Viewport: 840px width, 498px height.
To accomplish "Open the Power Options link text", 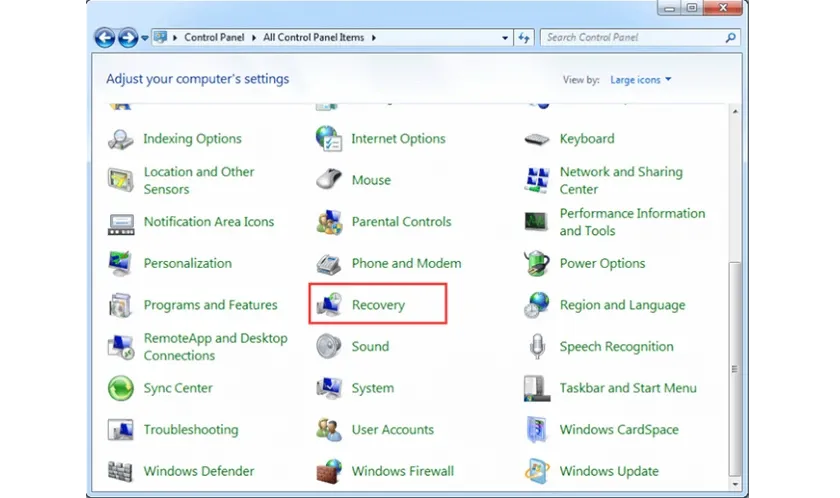I will click(x=602, y=263).
